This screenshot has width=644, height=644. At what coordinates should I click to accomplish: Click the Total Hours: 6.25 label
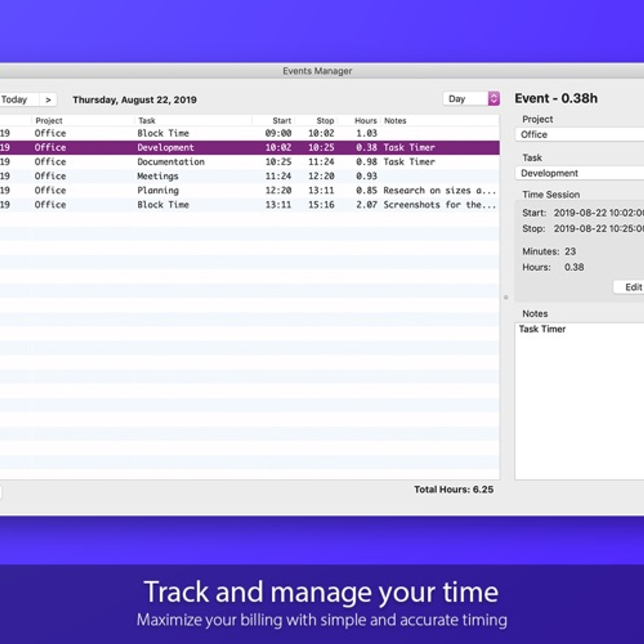454,489
